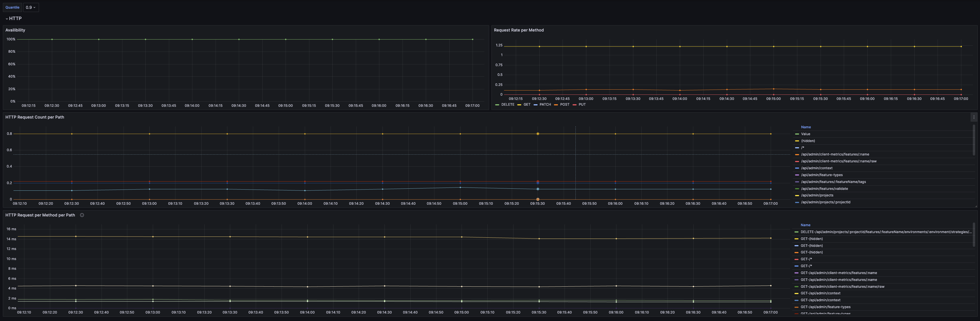
Task: Click the PUT legend color swatch
Action: pos(575,105)
